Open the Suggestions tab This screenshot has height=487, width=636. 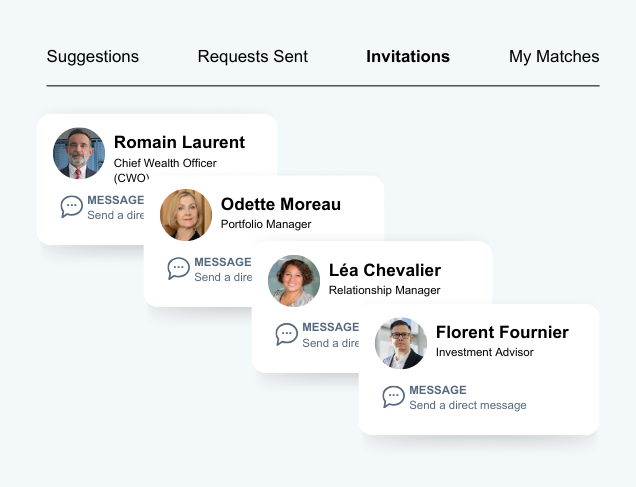tap(93, 57)
